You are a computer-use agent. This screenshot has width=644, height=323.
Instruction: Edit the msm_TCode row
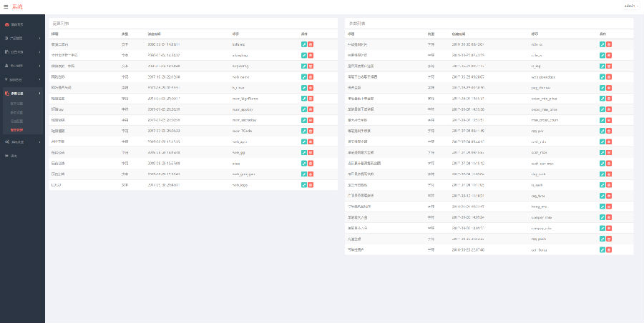pos(304,131)
